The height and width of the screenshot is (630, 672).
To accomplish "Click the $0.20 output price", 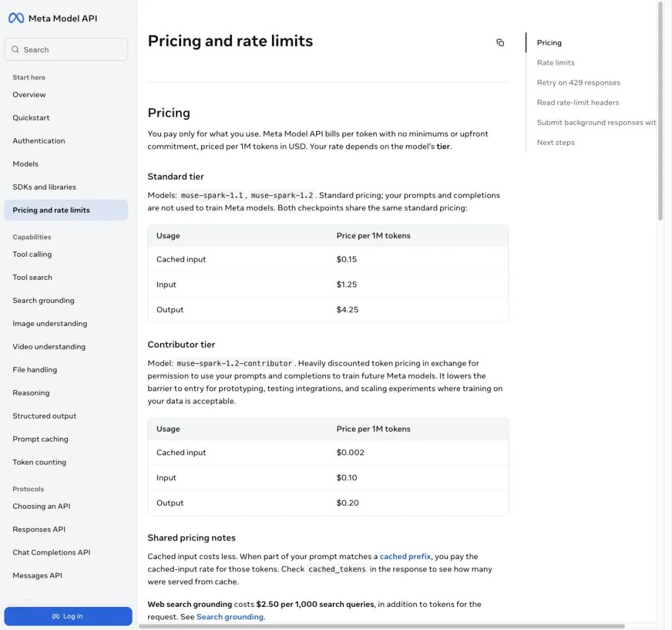I will 347,503.
